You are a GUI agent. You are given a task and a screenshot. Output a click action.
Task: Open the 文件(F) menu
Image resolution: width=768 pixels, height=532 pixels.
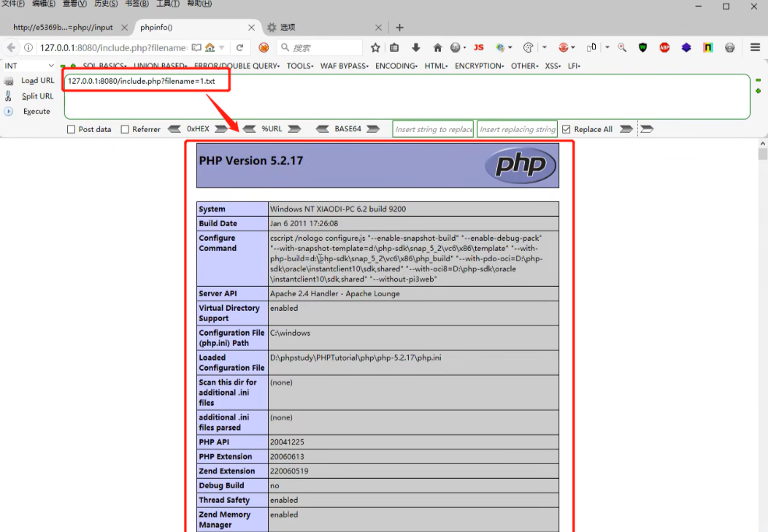[12, 4]
